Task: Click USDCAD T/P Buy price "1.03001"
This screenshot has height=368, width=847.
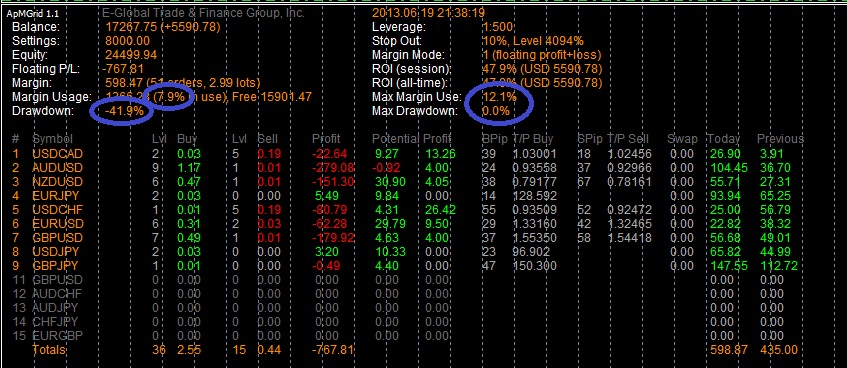Action: (534, 153)
